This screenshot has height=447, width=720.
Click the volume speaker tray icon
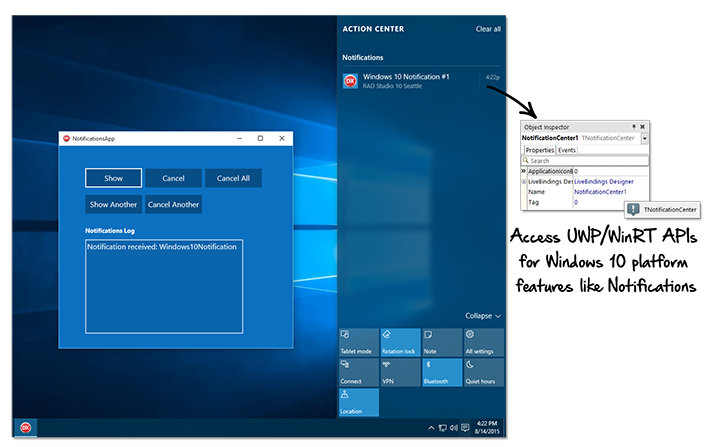[x=454, y=428]
